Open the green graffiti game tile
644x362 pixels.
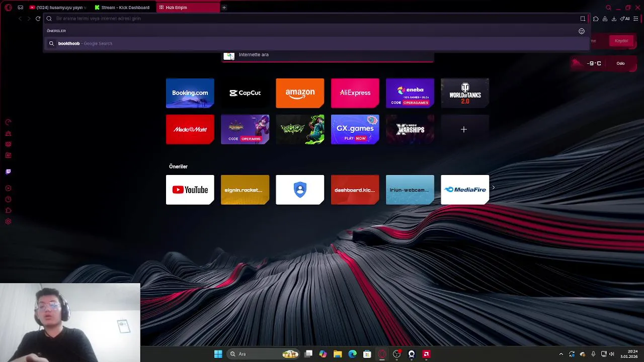coord(300,129)
